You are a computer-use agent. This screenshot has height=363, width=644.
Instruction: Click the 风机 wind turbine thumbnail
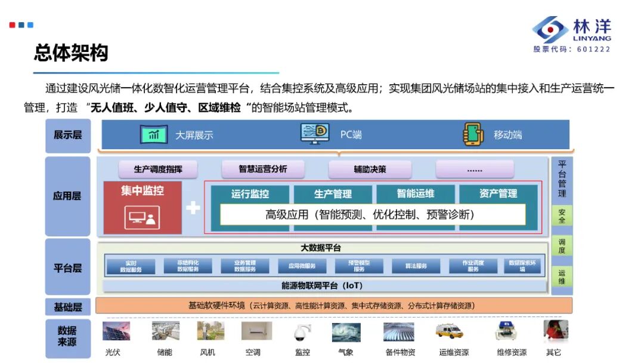pyautogui.click(x=210, y=331)
